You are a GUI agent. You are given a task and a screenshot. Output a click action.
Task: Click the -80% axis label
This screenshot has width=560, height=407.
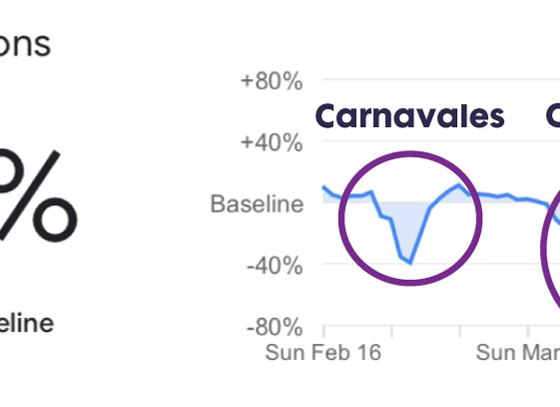coord(275,327)
